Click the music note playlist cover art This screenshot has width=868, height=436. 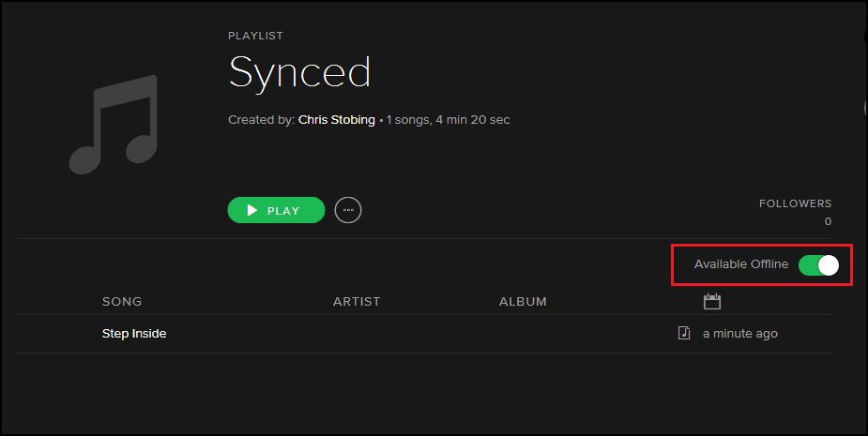[x=113, y=125]
